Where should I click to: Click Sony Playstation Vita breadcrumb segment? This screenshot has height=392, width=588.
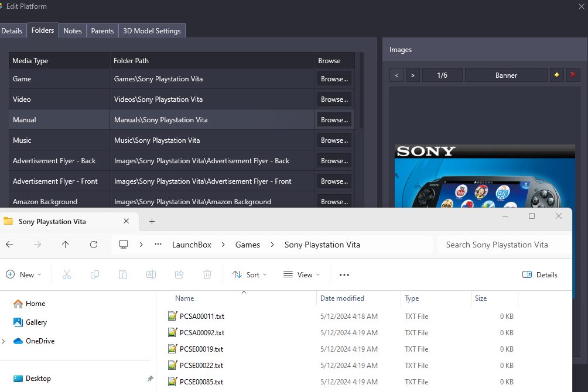coord(322,245)
